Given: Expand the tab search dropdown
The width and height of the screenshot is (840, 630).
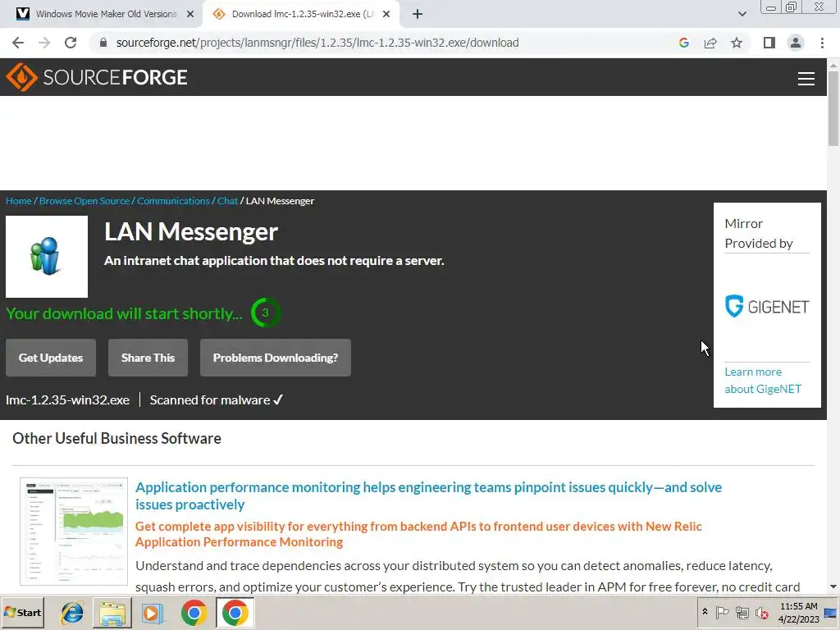Looking at the screenshot, I should pos(742,14).
